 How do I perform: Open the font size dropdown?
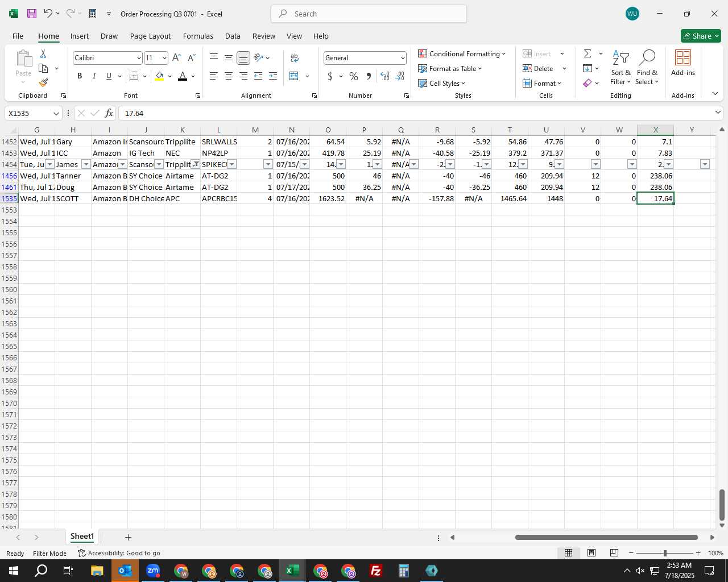pos(164,58)
